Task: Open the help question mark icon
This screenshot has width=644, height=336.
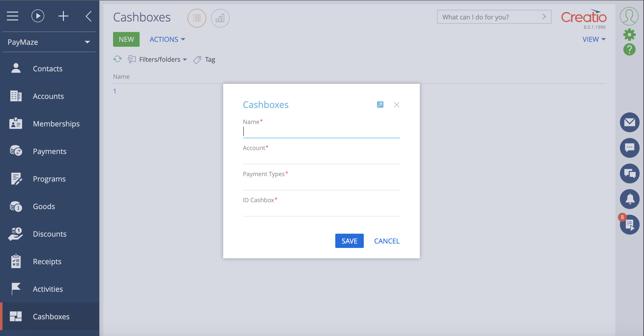Action: 629,49
